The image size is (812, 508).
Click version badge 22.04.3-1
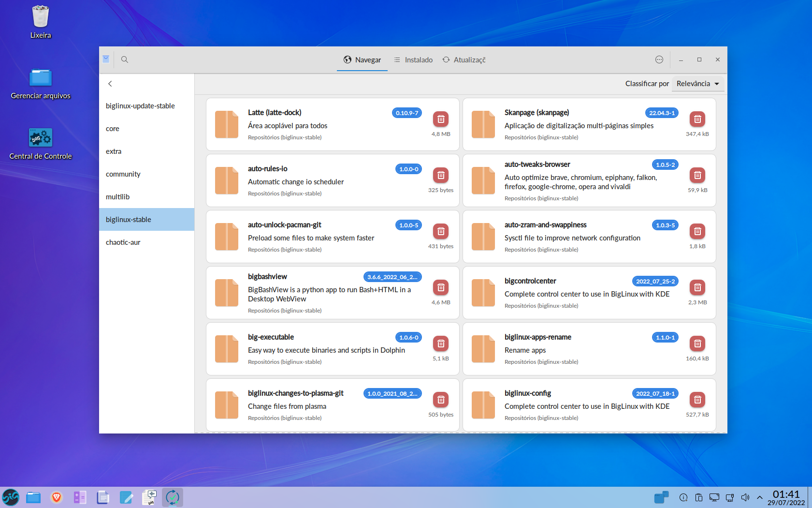(662, 113)
